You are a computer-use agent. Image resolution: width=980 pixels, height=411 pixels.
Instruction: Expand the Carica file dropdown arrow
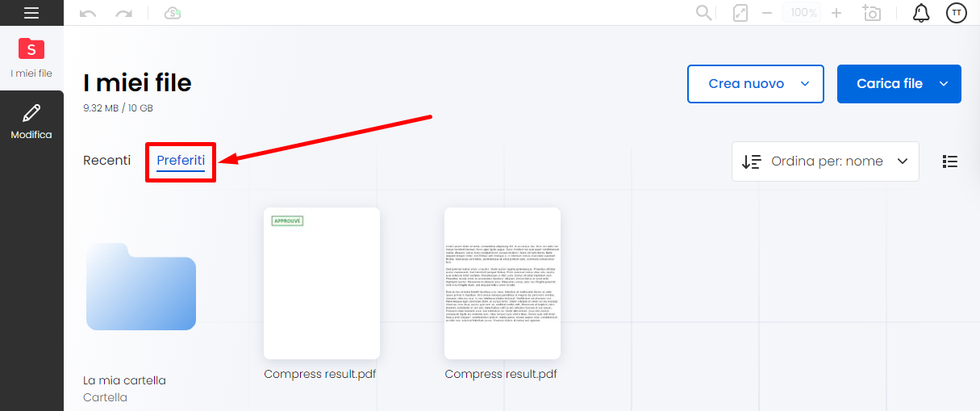tap(944, 84)
